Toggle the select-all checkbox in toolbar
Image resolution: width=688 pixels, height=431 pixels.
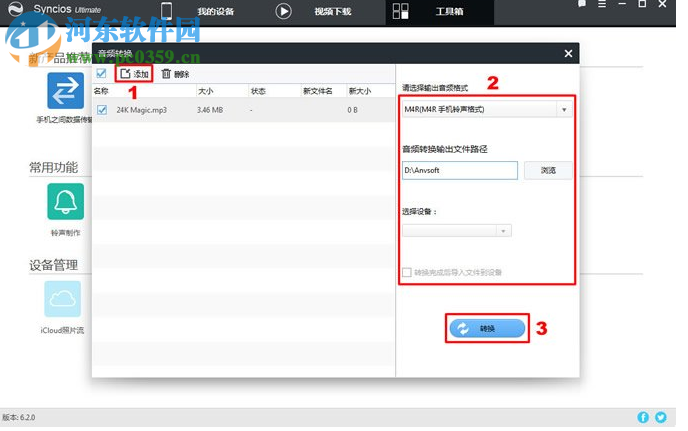pos(101,73)
